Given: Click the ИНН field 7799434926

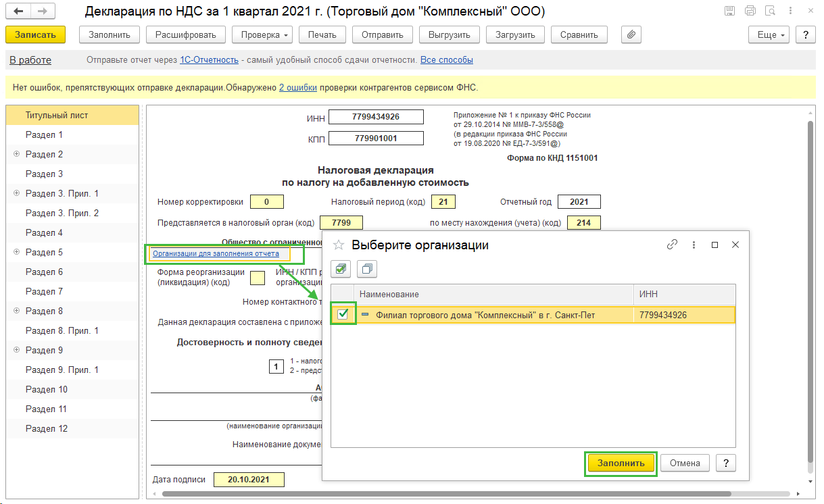Looking at the screenshot, I should [376, 117].
